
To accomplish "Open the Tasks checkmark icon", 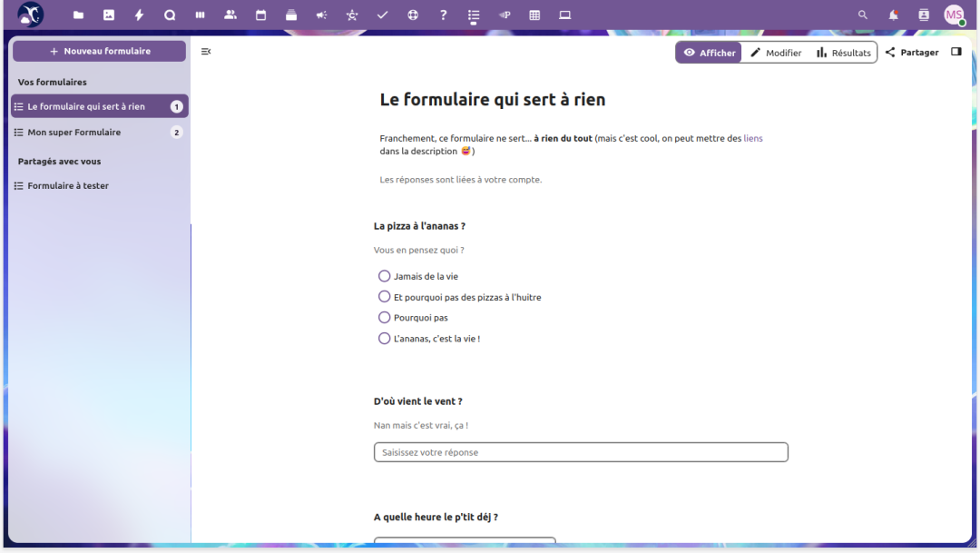I will tap(382, 15).
